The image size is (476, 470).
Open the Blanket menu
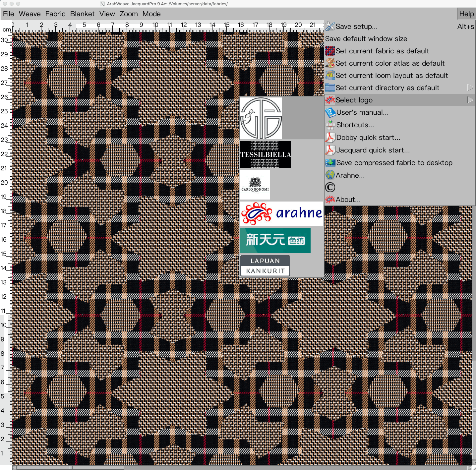(x=82, y=14)
